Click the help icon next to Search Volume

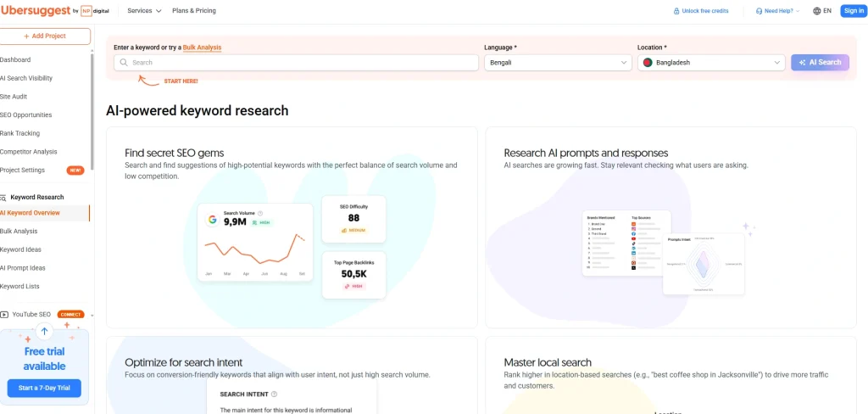pyautogui.click(x=260, y=213)
